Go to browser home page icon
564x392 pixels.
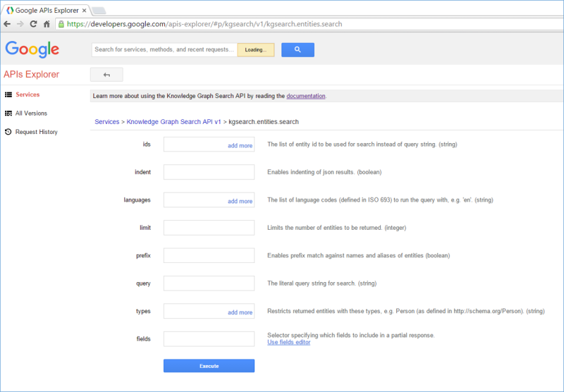(47, 24)
